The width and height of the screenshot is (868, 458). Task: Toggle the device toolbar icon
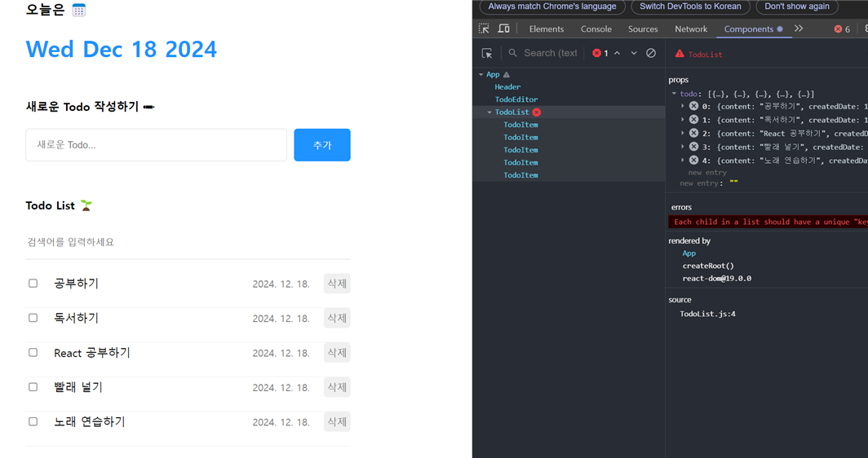[x=504, y=29]
